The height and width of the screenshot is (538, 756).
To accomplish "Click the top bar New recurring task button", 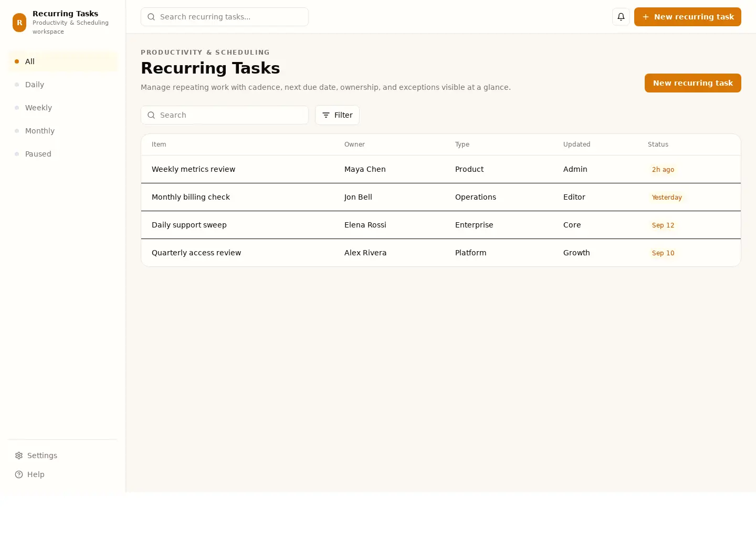I will (688, 17).
